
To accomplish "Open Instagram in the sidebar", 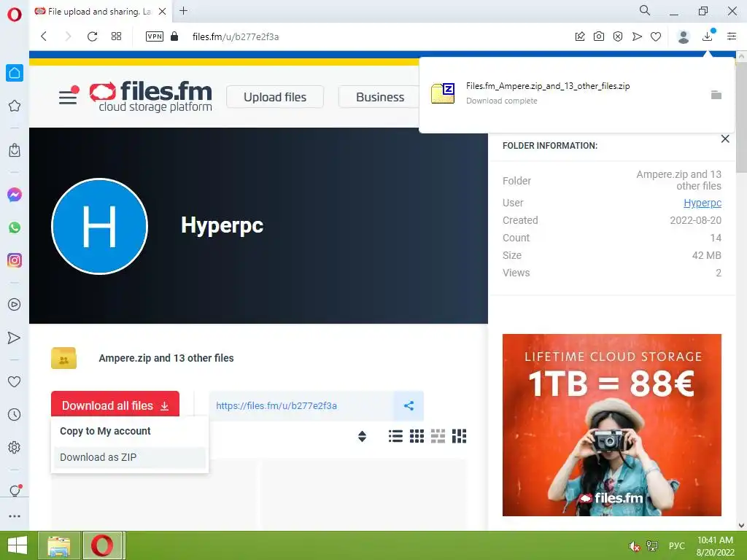I will [x=15, y=260].
